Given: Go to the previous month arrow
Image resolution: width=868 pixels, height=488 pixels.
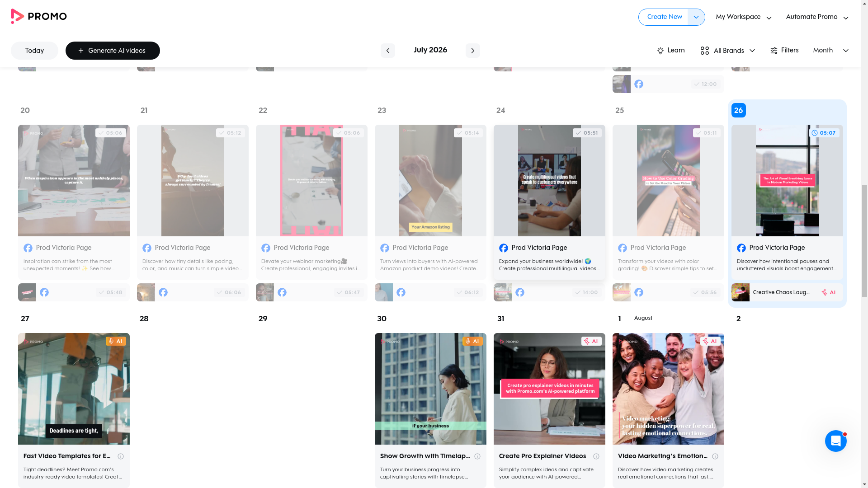Looking at the screenshot, I should [x=387, y=51].
